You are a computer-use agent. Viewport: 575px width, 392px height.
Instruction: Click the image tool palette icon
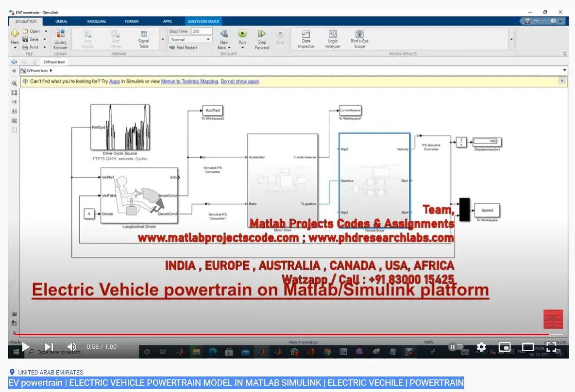pyautogui.click(x=14, y=120)
